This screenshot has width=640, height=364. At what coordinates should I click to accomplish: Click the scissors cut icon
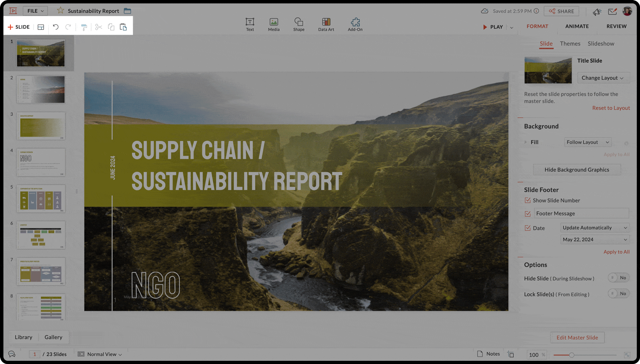coord(99,27)
